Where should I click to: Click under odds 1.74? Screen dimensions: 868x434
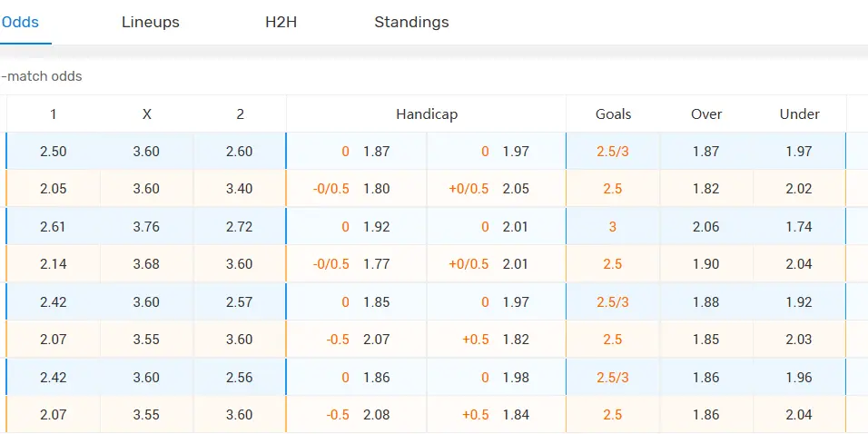(x=799, y=226)
